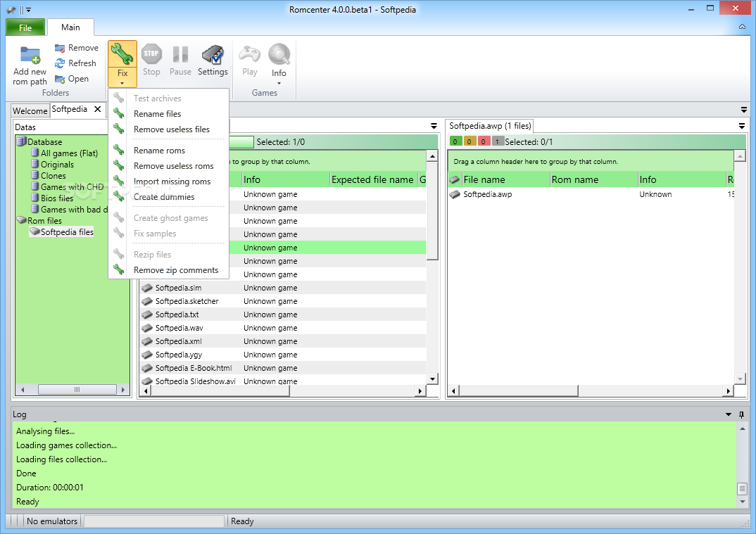Click the gray 1 status counter
This screenshot has width=756, height=534.
(498, 141)
